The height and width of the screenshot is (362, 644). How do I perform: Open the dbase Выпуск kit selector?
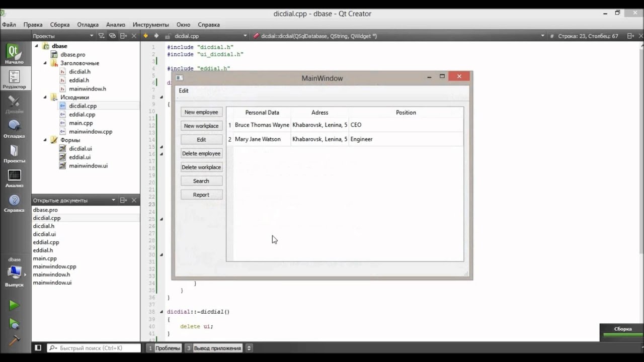[14, 273]
